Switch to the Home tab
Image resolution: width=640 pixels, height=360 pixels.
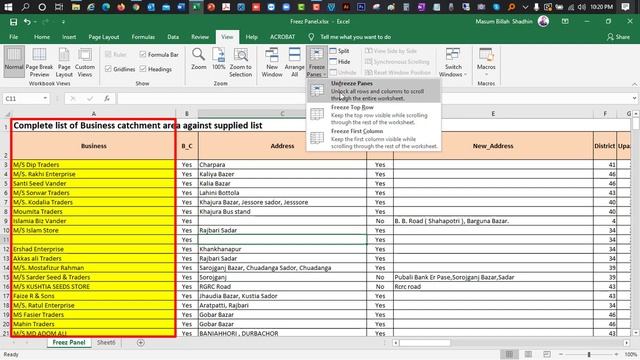pyautogui.click(x=42, y=37)
